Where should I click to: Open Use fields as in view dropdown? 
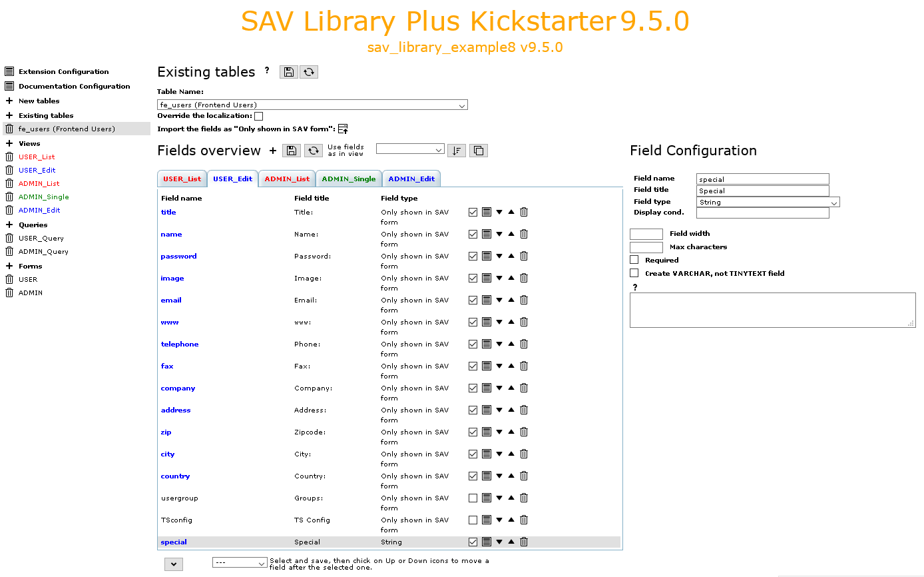410,149
